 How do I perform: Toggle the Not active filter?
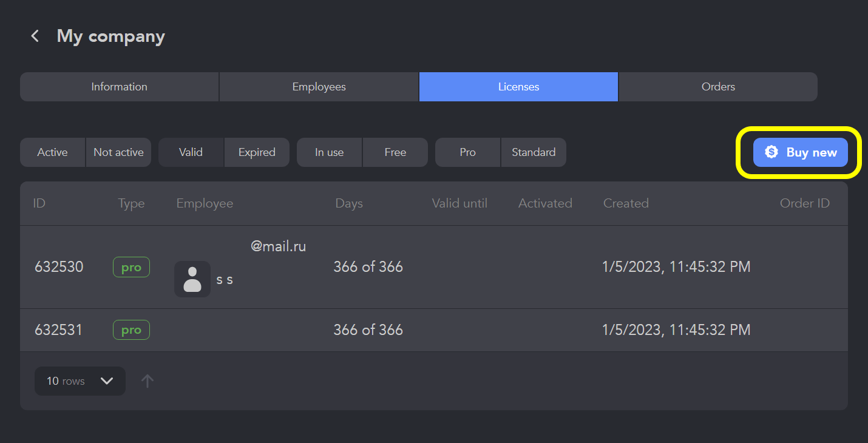click(x=118, y=152)
